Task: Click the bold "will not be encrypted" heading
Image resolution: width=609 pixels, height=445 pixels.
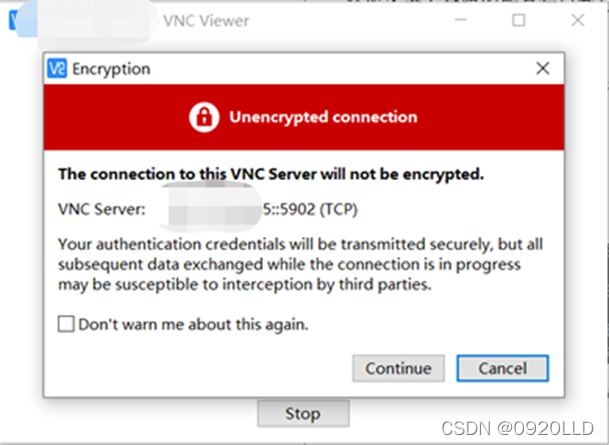Action: pos(271,174)
